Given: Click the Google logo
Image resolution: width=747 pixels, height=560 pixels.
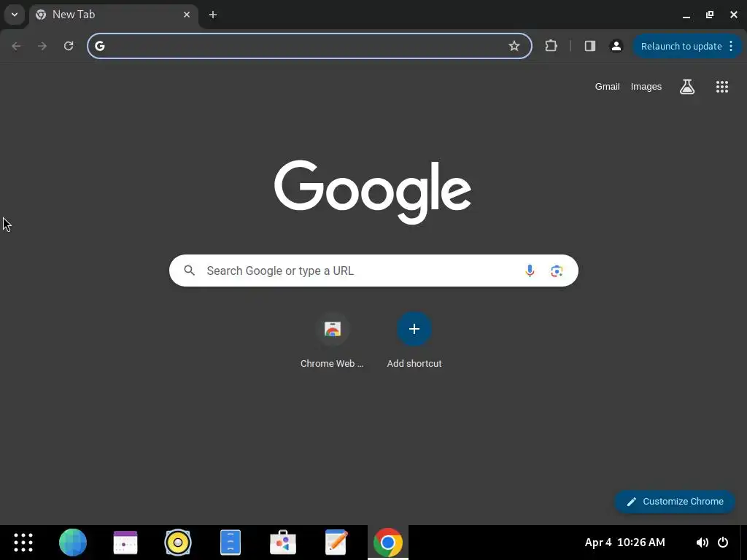Looking at the screenshot, I should point(373,192).
